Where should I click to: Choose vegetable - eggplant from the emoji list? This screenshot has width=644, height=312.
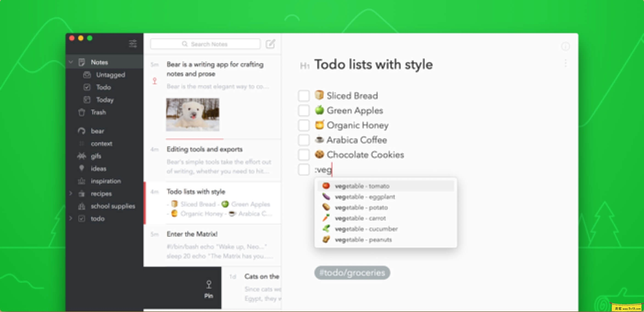364,197
